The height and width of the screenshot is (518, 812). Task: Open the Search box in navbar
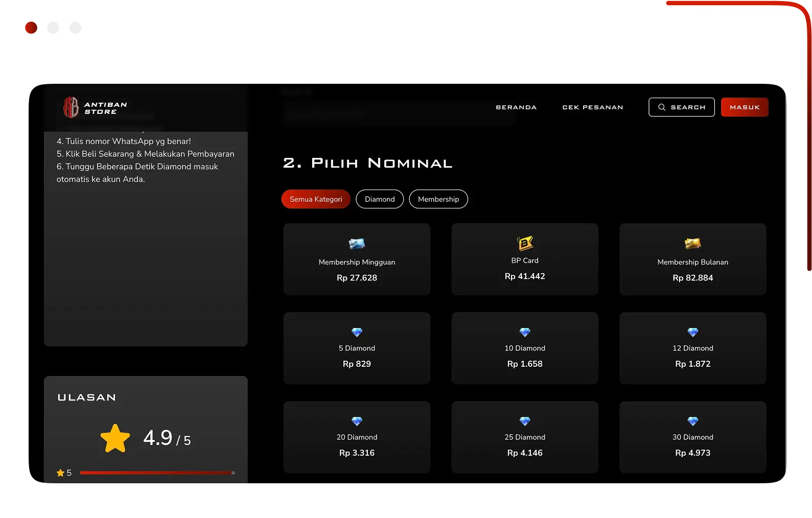[x=681, y=107]
